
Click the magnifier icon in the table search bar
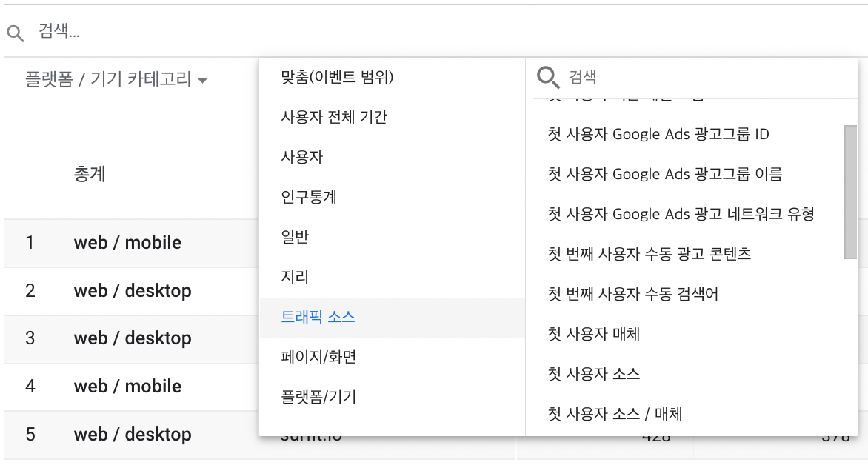(x=16, y=32)
